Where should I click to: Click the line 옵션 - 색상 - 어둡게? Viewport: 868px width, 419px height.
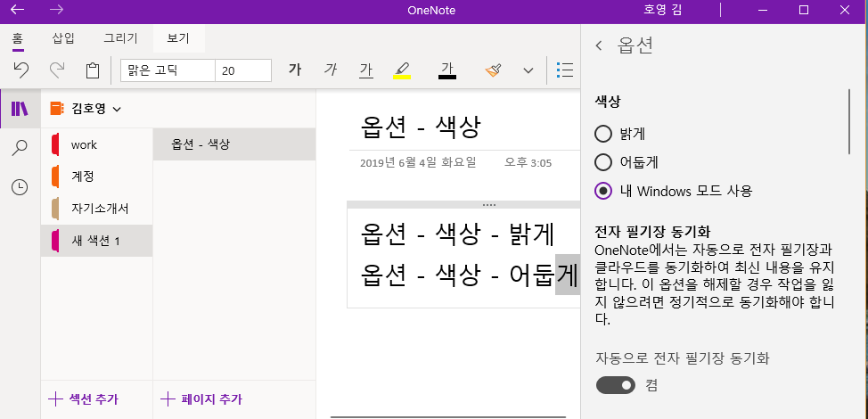470,275
